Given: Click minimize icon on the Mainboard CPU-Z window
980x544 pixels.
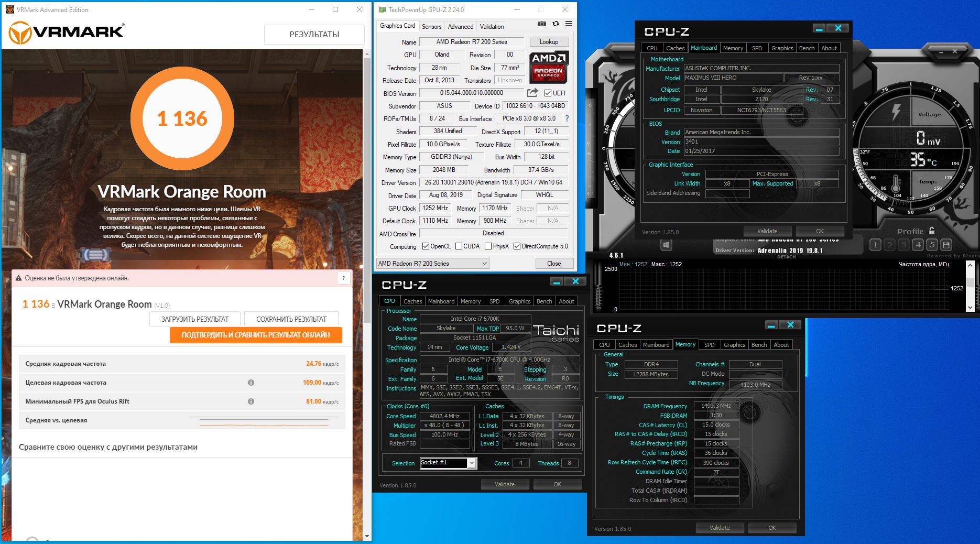Looking at the screenshot, I should [819, 28].
